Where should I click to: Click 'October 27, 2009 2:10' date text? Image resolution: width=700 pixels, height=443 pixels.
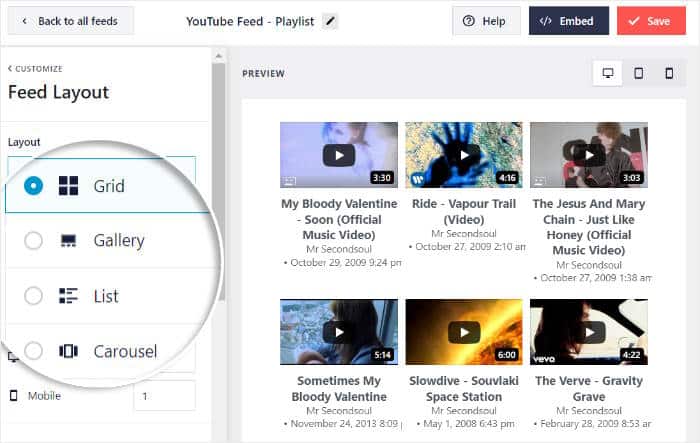465,247
